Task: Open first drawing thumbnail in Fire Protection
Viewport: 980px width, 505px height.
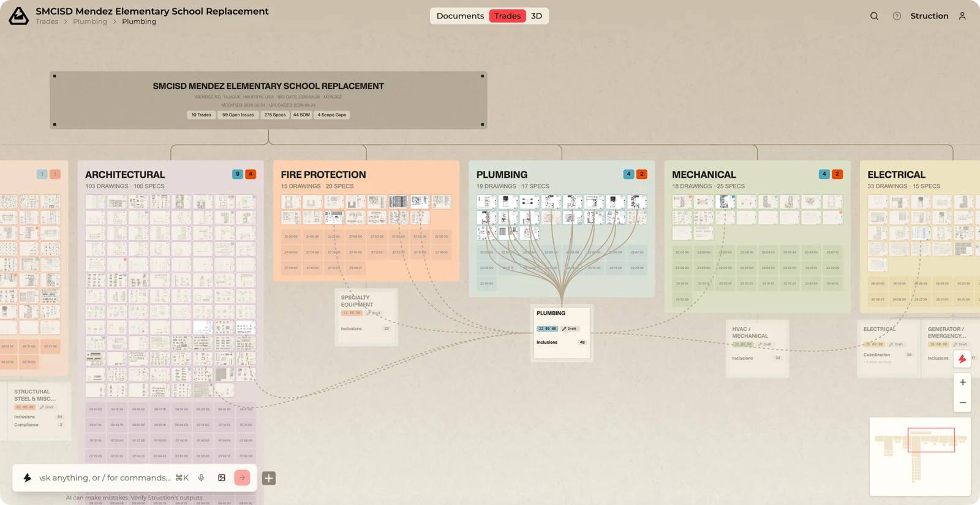Action: [x=291, y=202]
